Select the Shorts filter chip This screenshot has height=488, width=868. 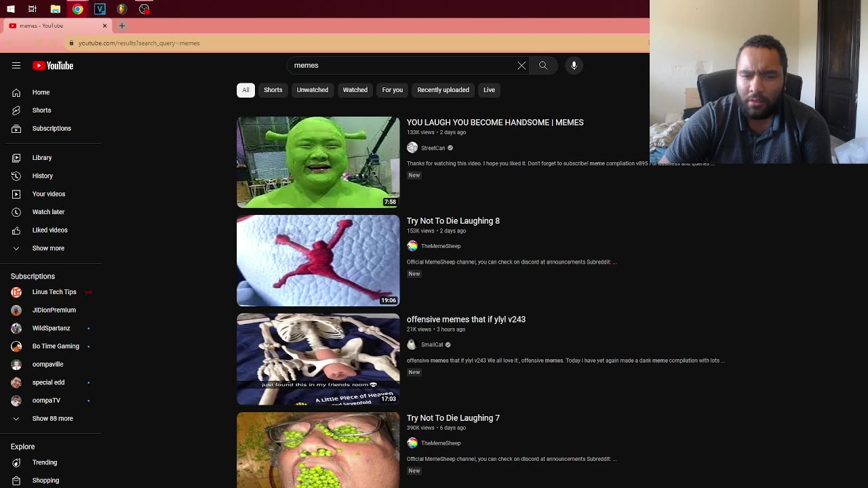coord(273,90)
